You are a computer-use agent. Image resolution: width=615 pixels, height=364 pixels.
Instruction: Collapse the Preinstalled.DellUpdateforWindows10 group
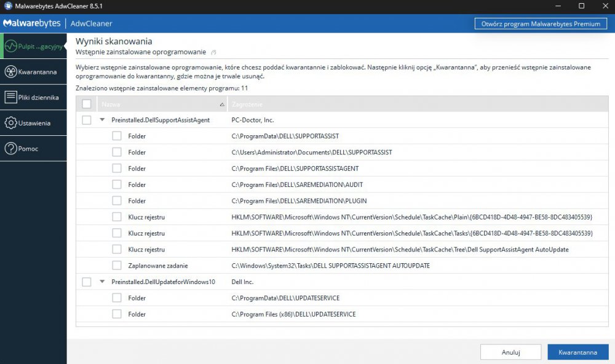click(x=102, y=282)
